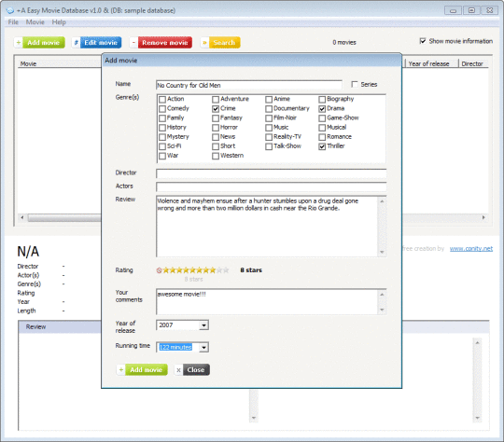Check the Romance genre box
The width and height of the screenshot is (504, 442).
(x=322, y=137)
